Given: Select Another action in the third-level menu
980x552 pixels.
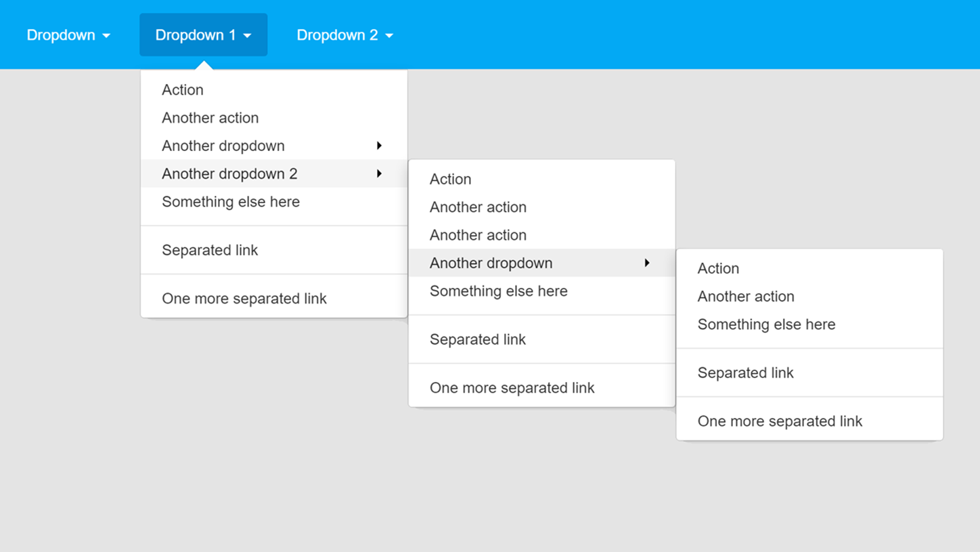Looking at the screenshot, I should point(746,296).
